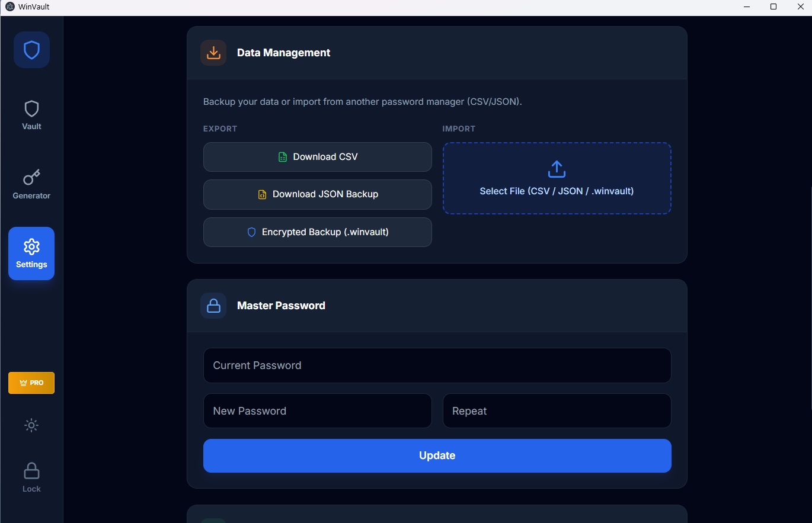The height and width of the screenshot is (523, 812).
Task: Maximize the WinVault window
Action: (773, 7)
